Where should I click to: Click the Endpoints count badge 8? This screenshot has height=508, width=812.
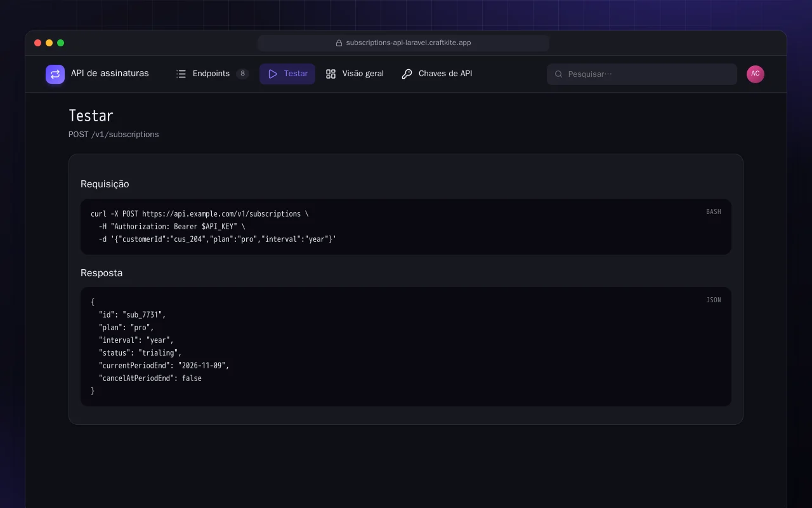pyautogui.click(x=242, y=74)
